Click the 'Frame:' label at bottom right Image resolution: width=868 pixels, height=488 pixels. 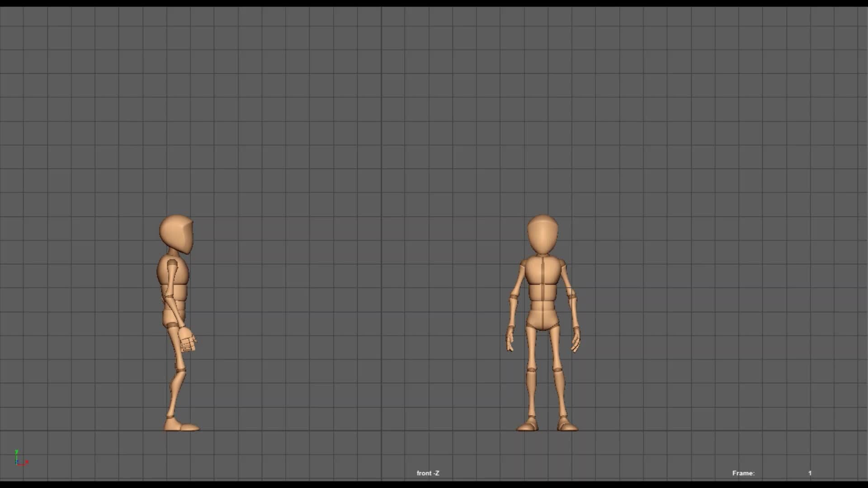[743, 473]
